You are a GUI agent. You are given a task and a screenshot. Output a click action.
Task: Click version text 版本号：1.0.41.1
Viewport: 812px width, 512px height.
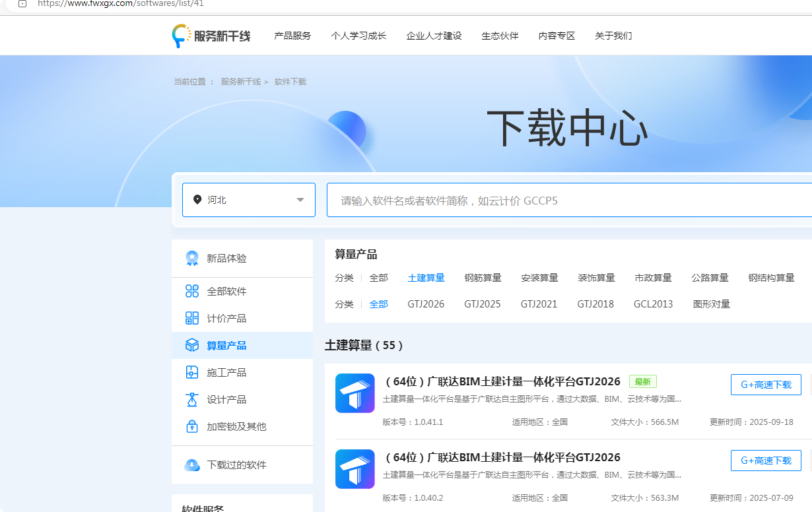coord(413,422)
